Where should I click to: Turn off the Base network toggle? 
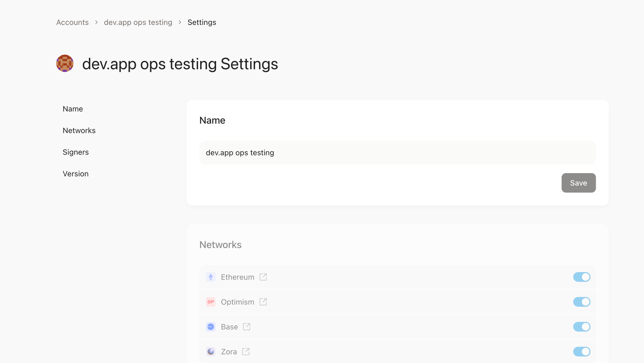582,327
